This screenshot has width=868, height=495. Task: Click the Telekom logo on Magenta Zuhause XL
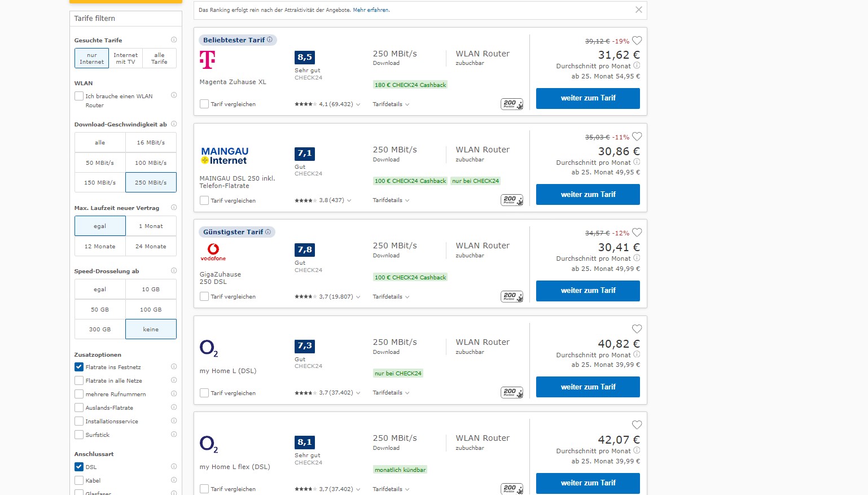tap(208, 59)
